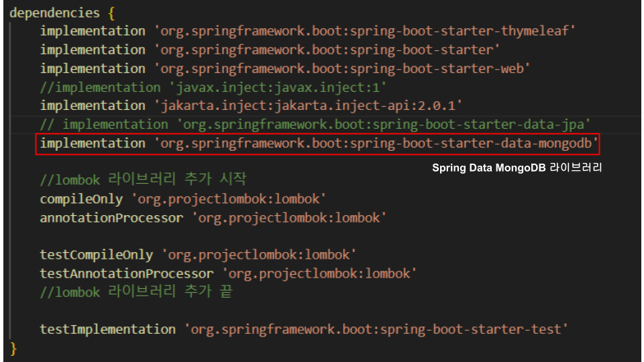Click the '//lombok 라이브러리 추가 끝' comment

(x=136, y=292)
